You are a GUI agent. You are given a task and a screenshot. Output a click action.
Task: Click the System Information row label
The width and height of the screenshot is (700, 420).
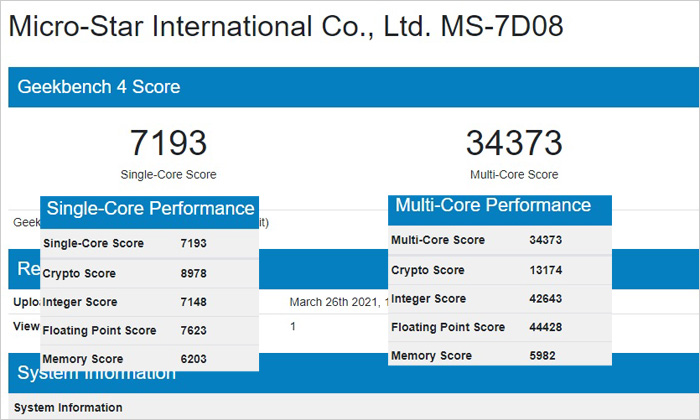(68, 408)
